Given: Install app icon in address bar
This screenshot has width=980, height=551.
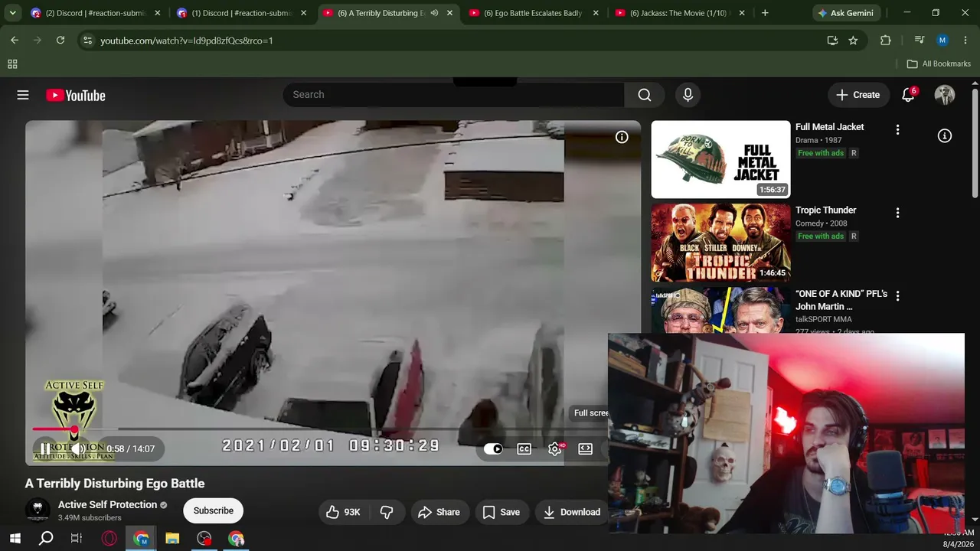Looking at the screenshot, I should point(832,41).
